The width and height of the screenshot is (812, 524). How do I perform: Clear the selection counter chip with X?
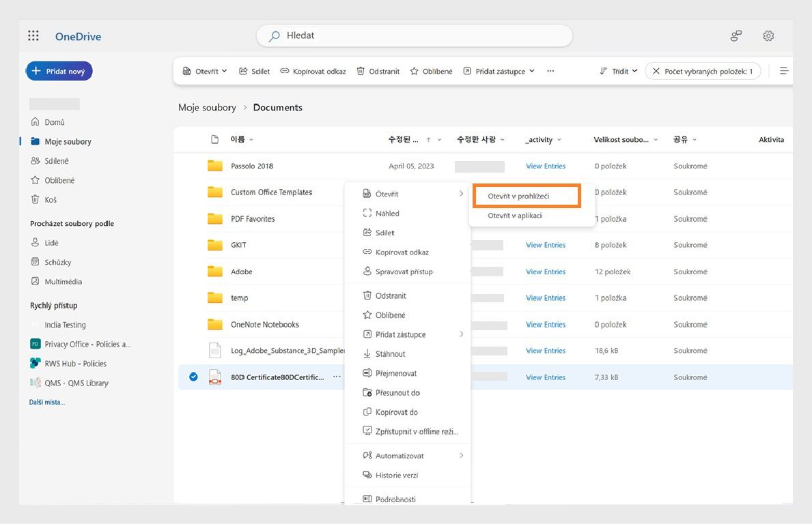tap(656, 70)
